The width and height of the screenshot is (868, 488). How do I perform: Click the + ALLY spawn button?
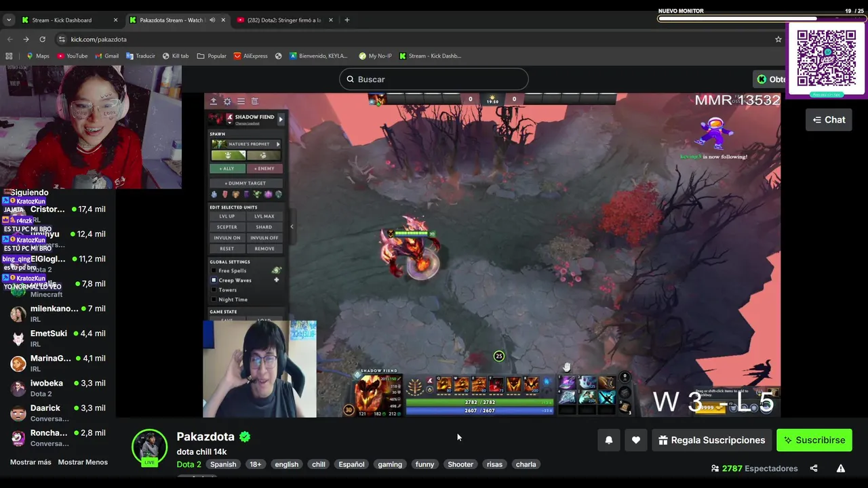coord(227,169)
